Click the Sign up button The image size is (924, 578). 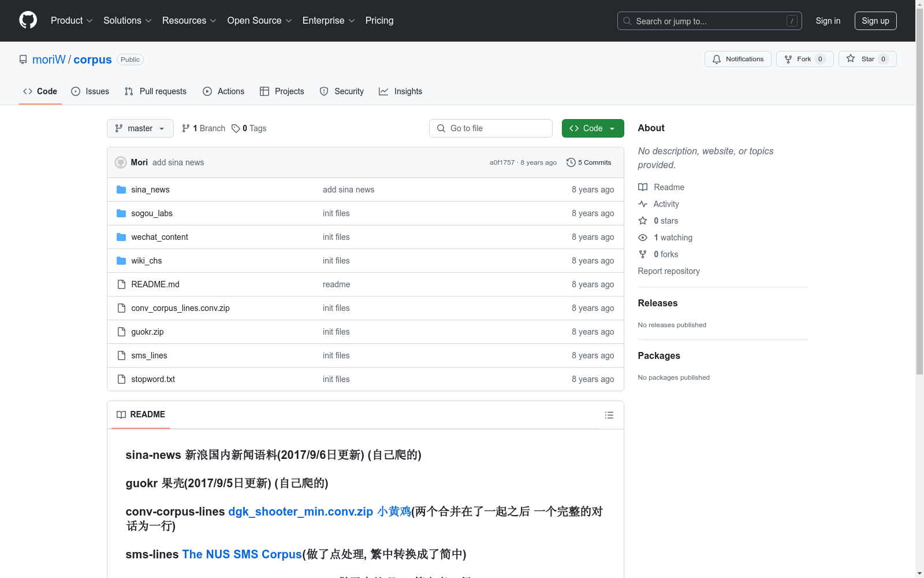coord(875,21)
